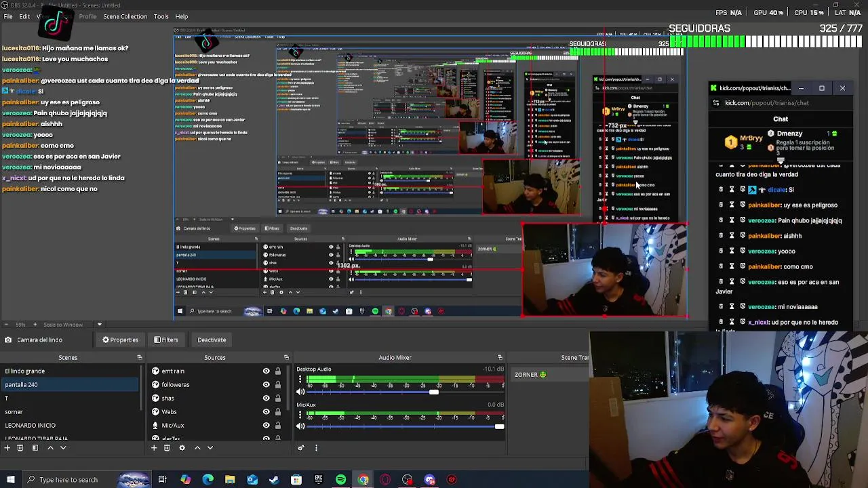This screenshot has width=868, height=488.
Task: Open the File menu
Action: pos(7,17)
